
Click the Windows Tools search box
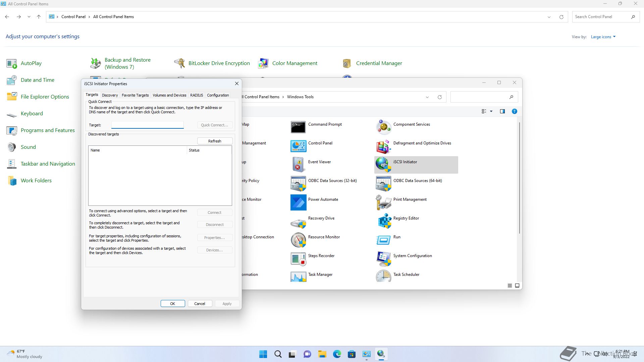484,97
